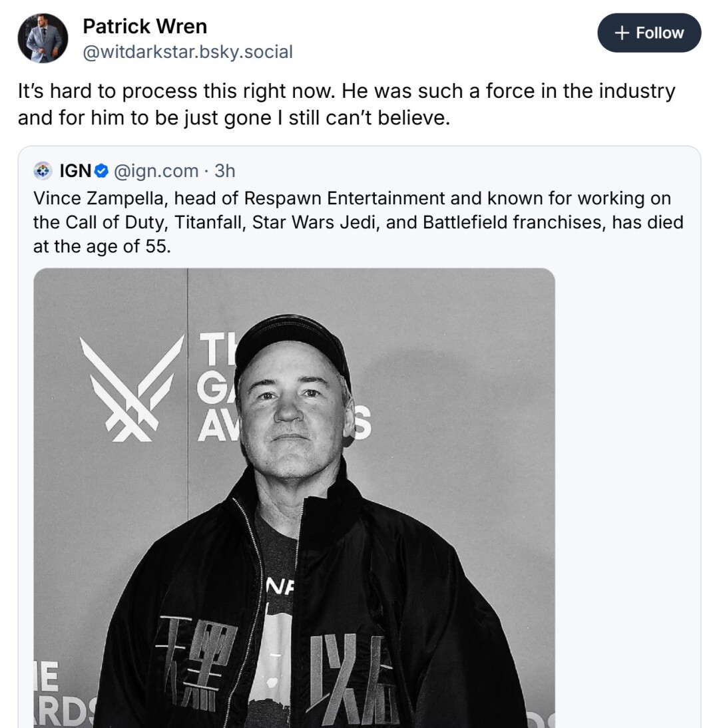Open the @ign.com handle
Image resolution: width=719 pixels, height=728 pixels.
coord(156,171)
